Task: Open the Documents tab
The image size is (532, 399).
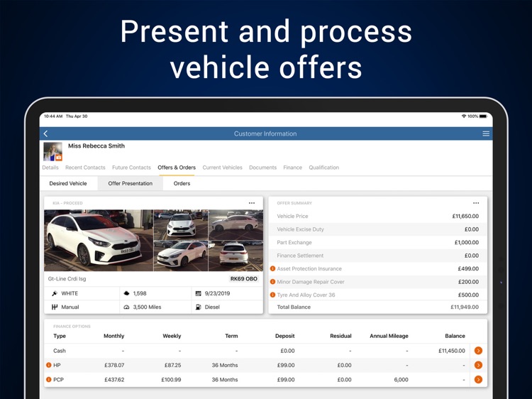Action: coord(262,168)
